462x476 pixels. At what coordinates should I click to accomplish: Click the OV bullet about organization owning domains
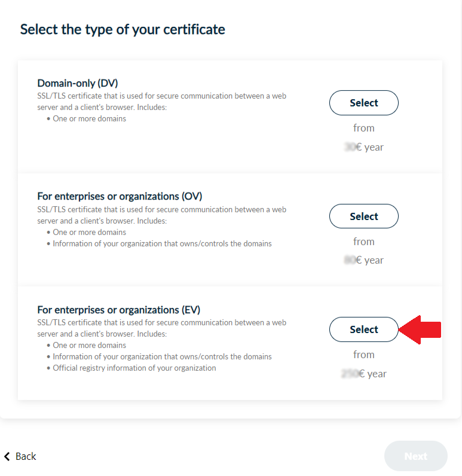pos(162,243)
